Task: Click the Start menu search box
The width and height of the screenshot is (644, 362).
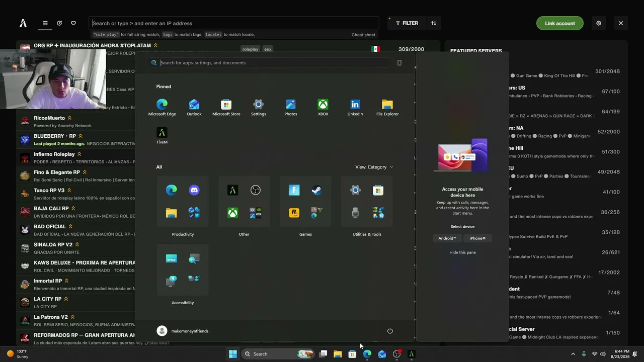Action: point(269,63)
